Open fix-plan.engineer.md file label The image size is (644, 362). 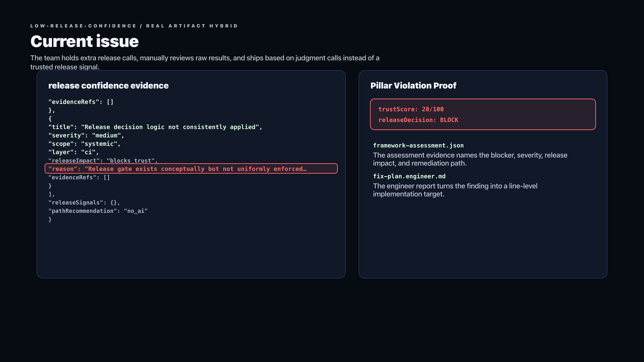(409, 176)
